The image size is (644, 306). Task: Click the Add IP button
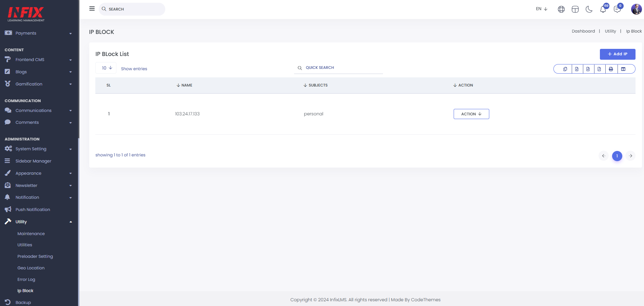click(618, 54)
